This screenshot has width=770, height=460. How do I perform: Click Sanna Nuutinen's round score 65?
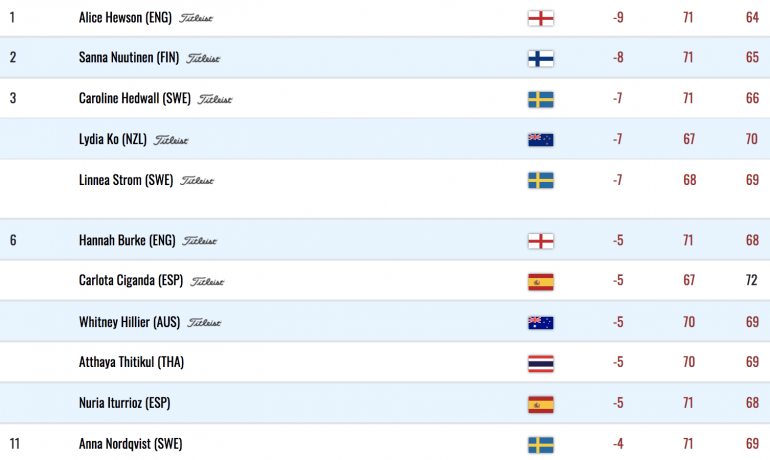752,57
